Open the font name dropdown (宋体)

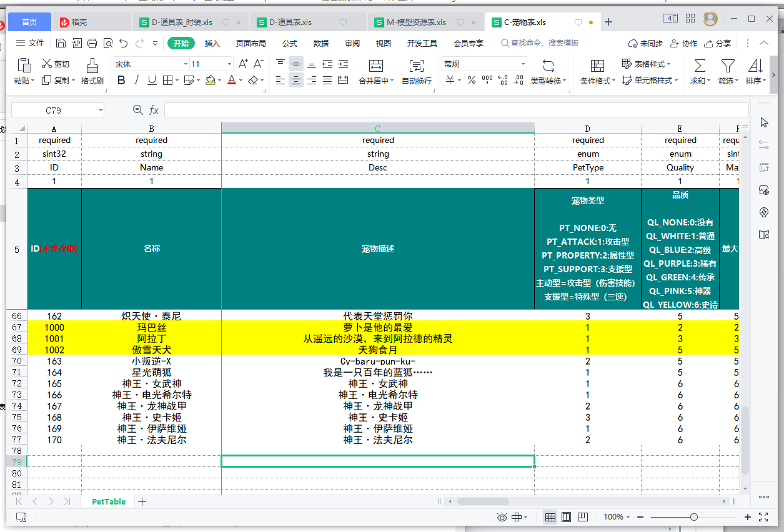point(186,64)
